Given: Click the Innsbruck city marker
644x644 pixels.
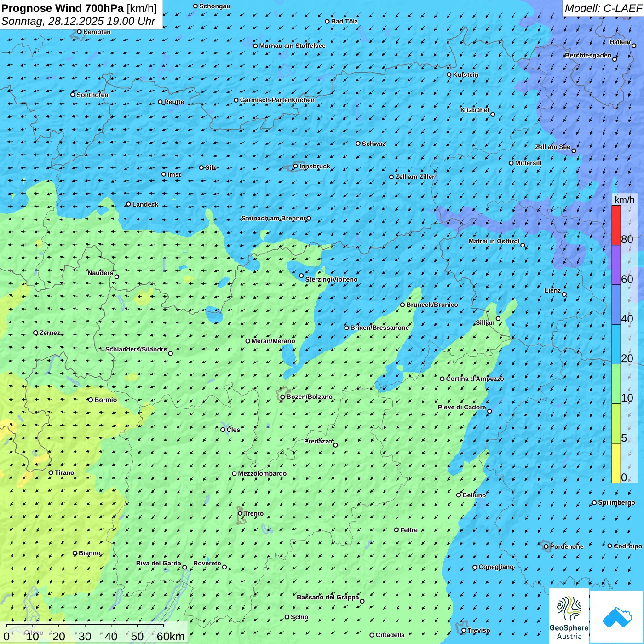Looking at the screenshot, I should pyautogui.click(x=296, y=166).
